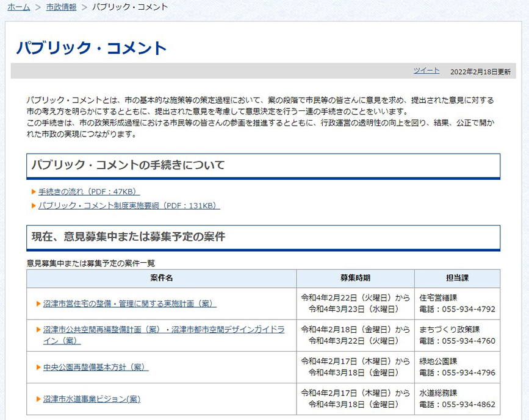Click orange arrow beside 中央公園再整備基本方針
529x420 pixels.
click(38, 367)
